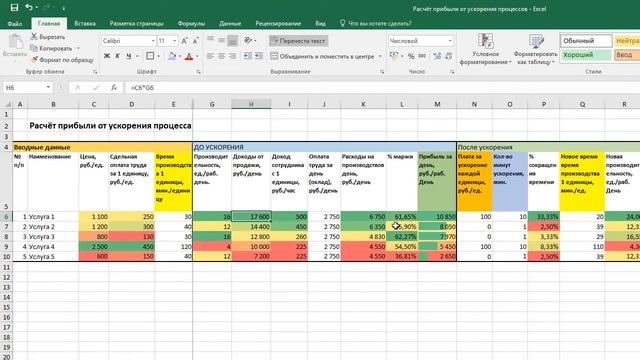This screenshot has height=360, width=640.
Task: Center text horizontally
Action: (221, 56)
